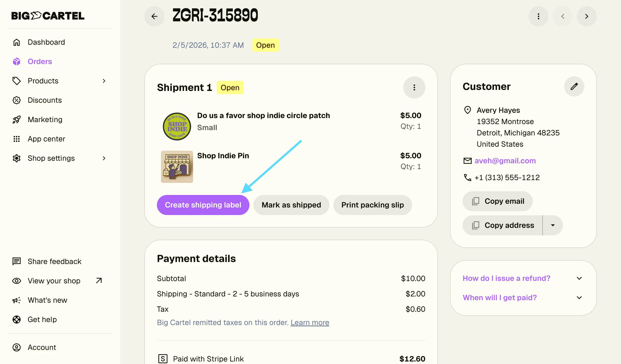Open Shipment 1 three-dot menu
Image resolution: width=621 pixels, height=364 pixels.
tap(414, 87)
